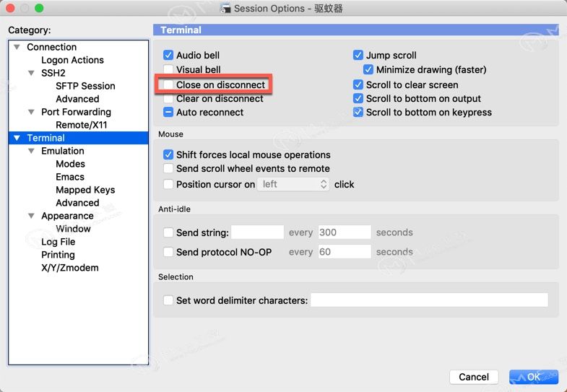Uncheck Scroll to clear screen
Image resolution: width=567 pixels, height=392 pixels.
pos(358,84)
